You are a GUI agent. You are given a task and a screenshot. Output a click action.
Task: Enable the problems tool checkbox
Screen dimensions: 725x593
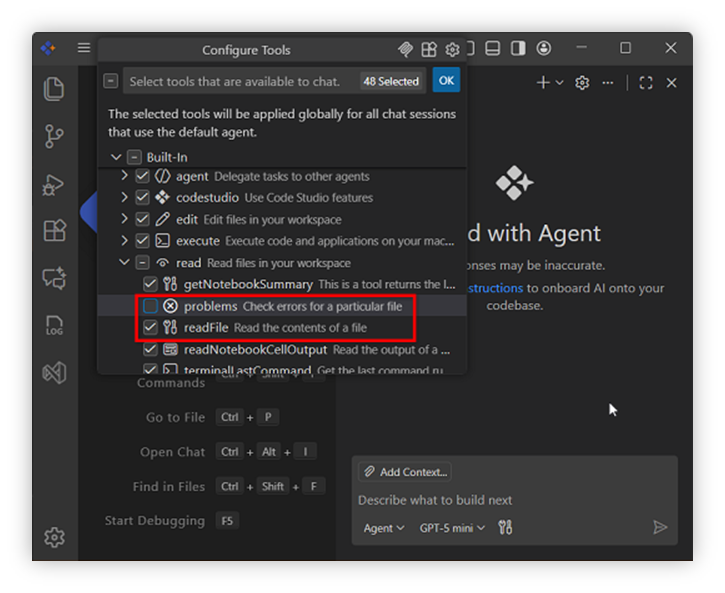[150, 306]
